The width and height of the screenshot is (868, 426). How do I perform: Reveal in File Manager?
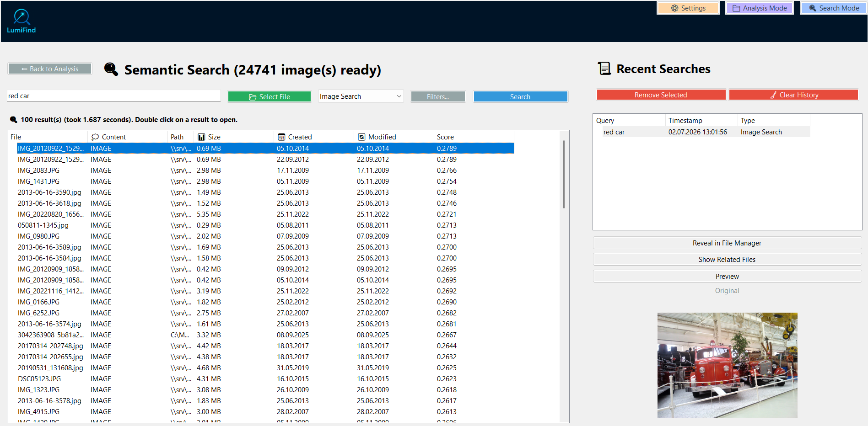coord(727,243)
